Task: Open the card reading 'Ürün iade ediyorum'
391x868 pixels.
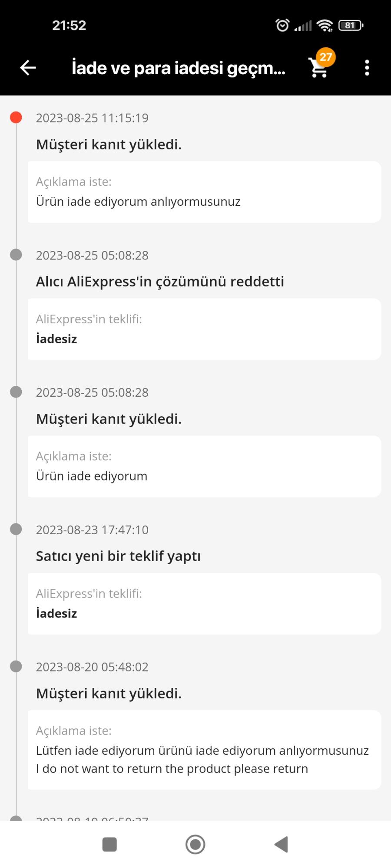Action: coord(204,467)
